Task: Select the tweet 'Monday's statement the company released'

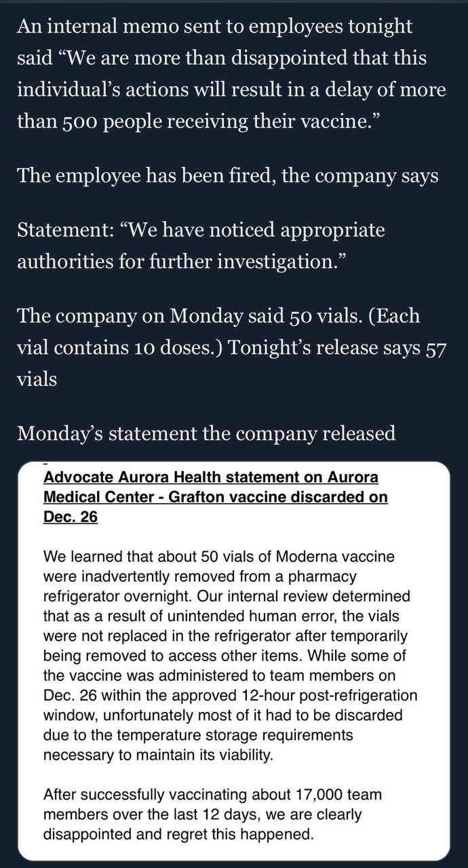Action: (x=206, y=433)
